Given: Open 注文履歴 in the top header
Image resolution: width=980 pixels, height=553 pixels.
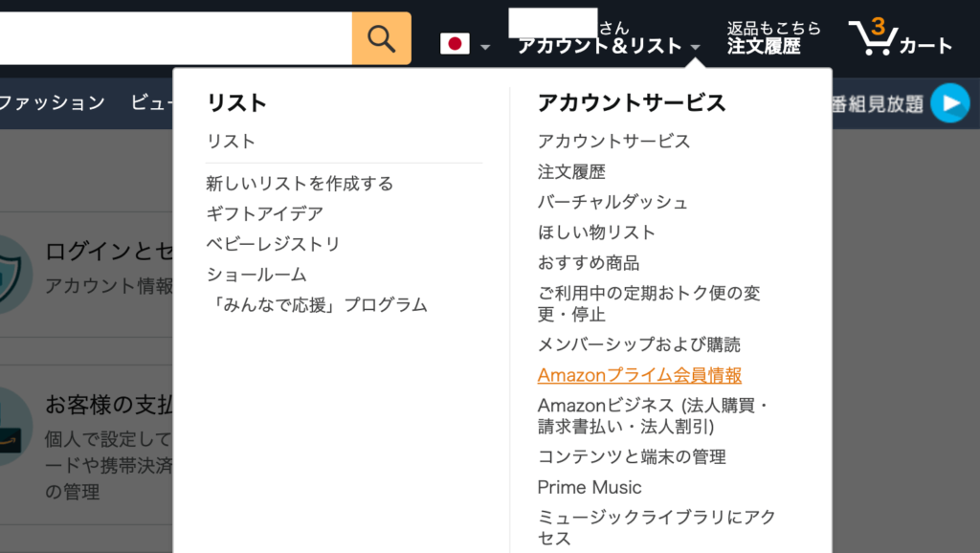Looking at the screenshot, I should (x=764, y=46).
